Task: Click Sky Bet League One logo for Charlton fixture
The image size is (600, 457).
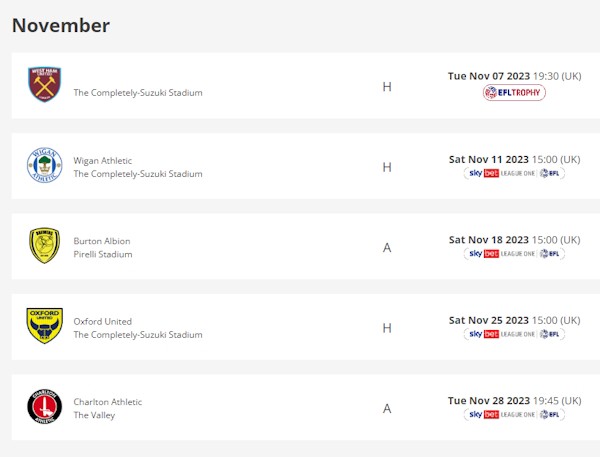Action: (514, 414)
